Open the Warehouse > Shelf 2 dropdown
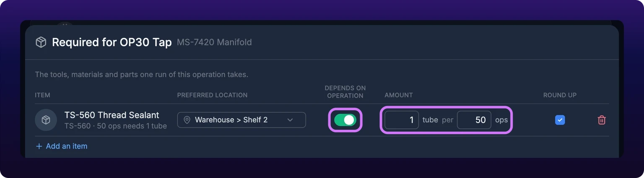This screenshot has width=644, height=178. (x=241, y=120)
